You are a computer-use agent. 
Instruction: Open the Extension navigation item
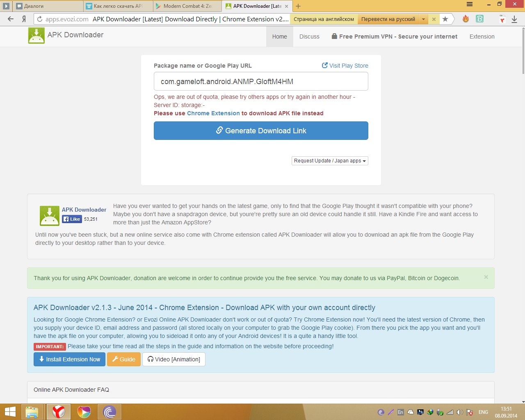[x=482, y=37]
